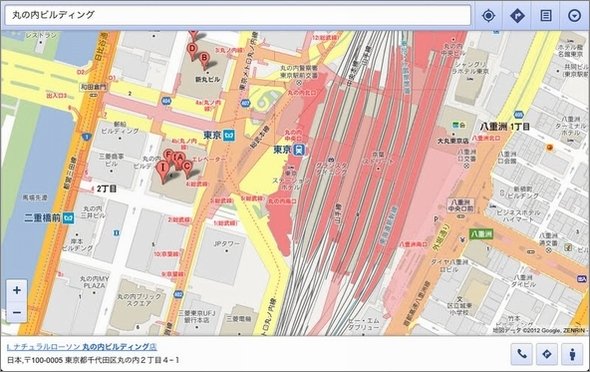Click the 丸の内ビルディング search field

(238, 15)
